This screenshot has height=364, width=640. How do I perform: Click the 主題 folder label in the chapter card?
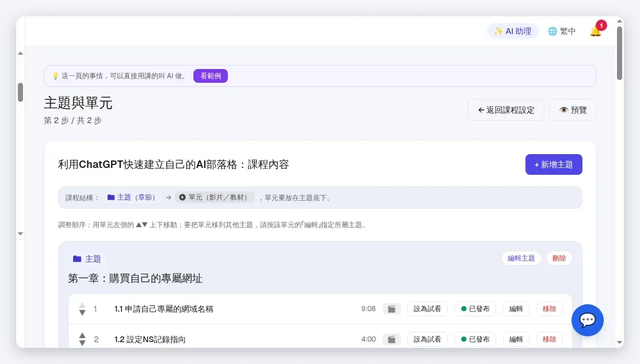(x=86, y=259)
